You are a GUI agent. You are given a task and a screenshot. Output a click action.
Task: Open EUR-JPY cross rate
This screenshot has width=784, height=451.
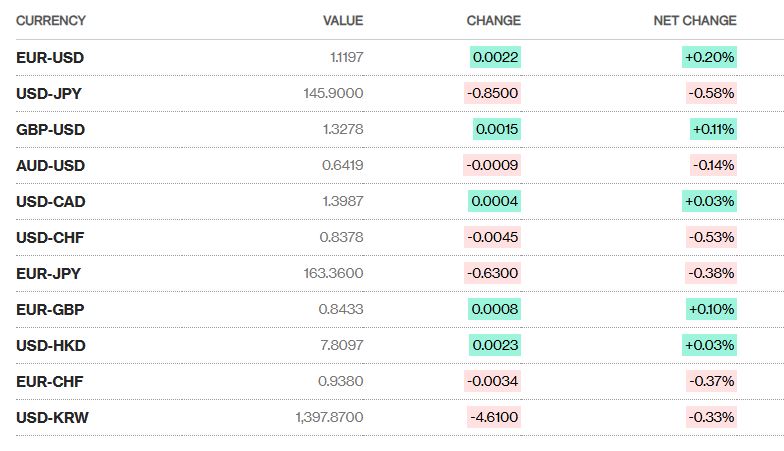[x=49, y=273]
